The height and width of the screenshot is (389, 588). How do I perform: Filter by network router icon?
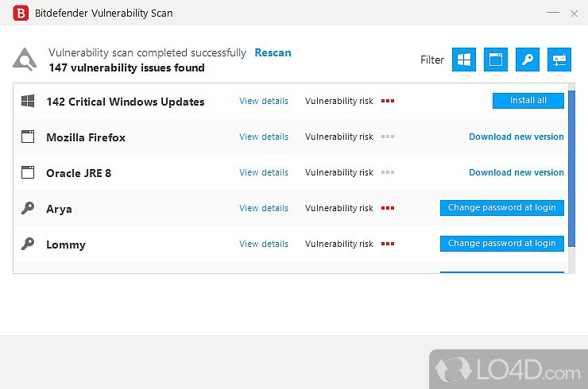click(x=559, y=60)
